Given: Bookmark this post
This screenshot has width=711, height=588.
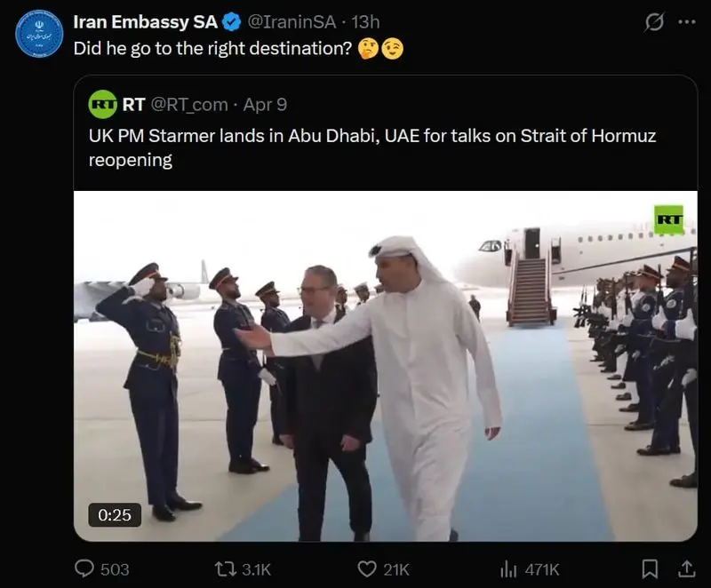Looking at the screenshot, I should click(x=651, y=568).
